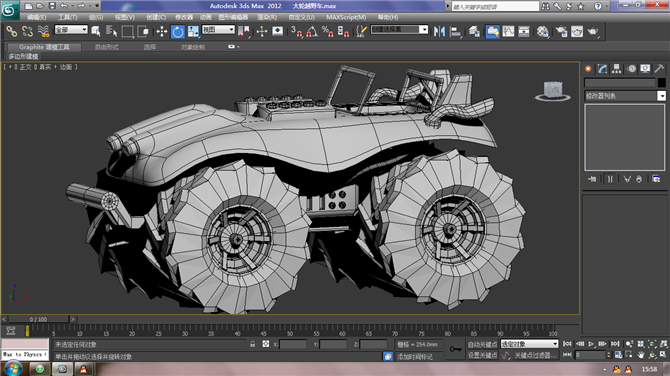Switch to the 自由形式 ribbon tab
Image resolution: width=670 pixels, height=376 pixels.
coord(106,47)
